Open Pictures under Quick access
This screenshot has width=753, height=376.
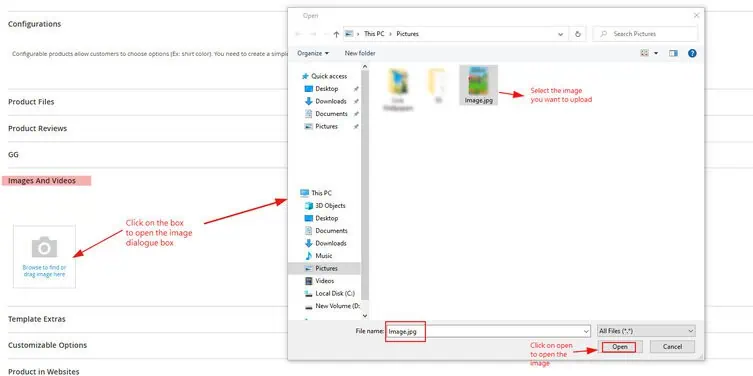pyautogui.click(x=327, y=126)
